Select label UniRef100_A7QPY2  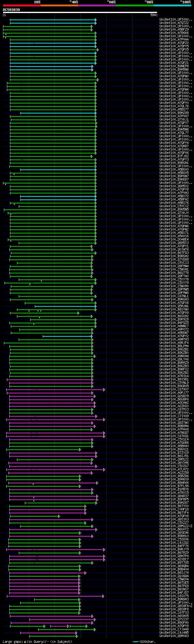(174, 336)
